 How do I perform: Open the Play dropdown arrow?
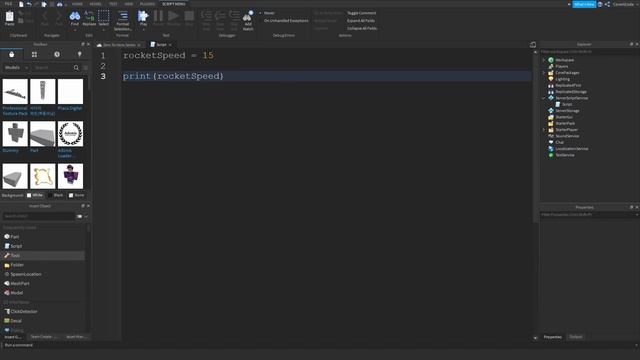click(143, 29)
